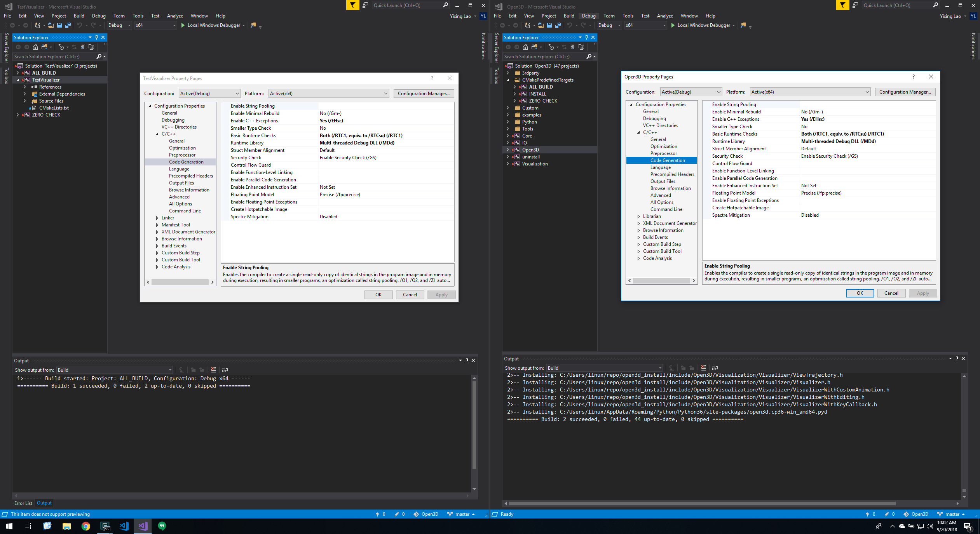Viewport: 980px width, 534px height.
Task: Toggle the Search Solution Explorer filter dropdown arrow
Action: tap(103, 56)
